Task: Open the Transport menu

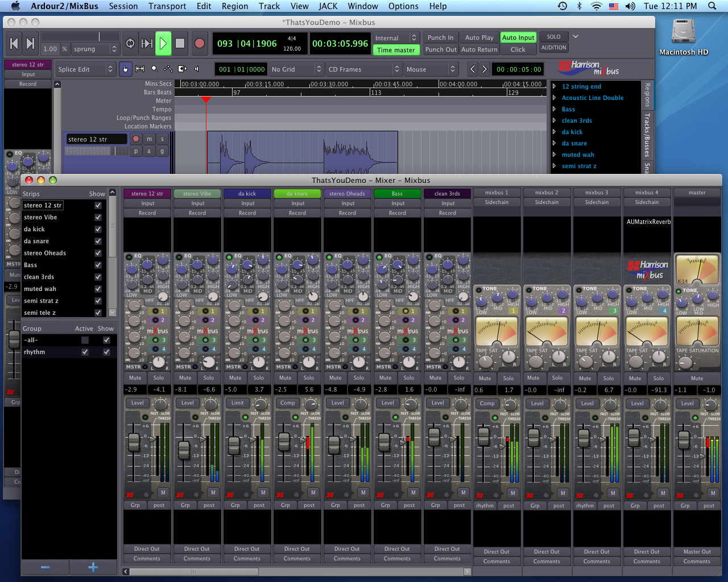Action: click(x=167, y=6)
